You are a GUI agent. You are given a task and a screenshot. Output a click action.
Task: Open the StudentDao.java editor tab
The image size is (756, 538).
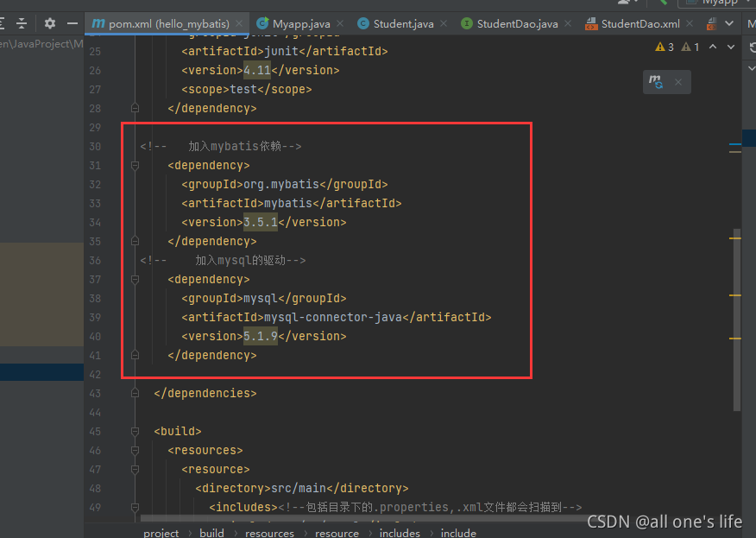tap(517, 23)
